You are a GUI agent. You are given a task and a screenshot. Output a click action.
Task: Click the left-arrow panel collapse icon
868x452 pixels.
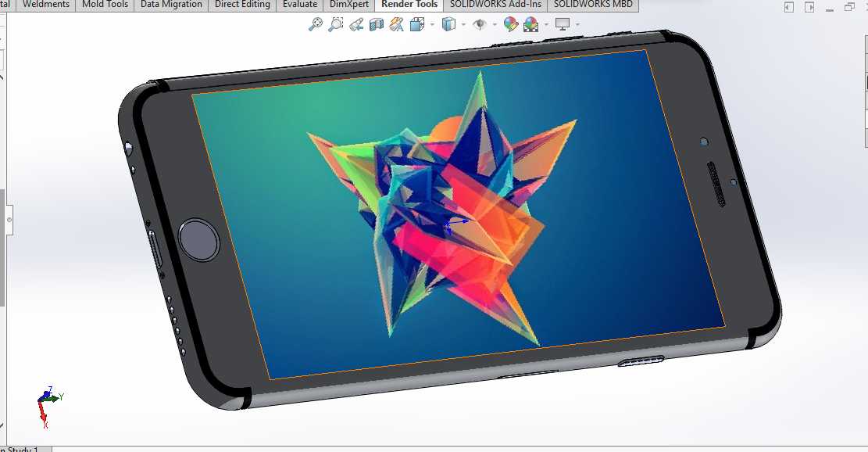point(789,7)
